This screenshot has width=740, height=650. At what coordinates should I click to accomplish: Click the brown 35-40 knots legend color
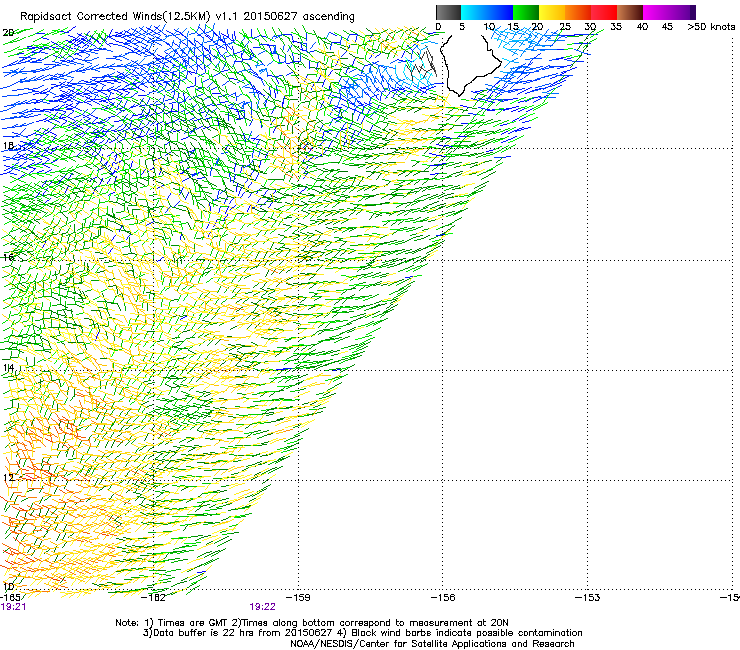pyautogui.click(x=630, y=12)
